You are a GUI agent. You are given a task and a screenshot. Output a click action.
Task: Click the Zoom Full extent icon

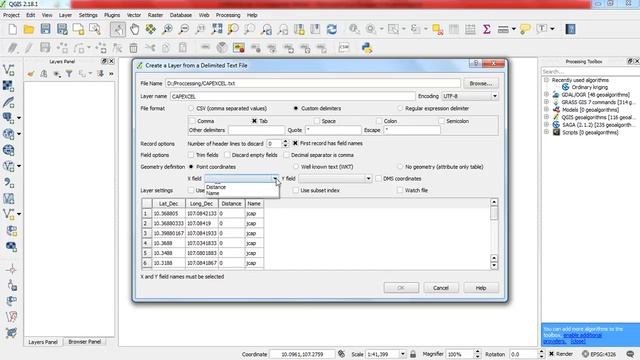click(217, 29)
